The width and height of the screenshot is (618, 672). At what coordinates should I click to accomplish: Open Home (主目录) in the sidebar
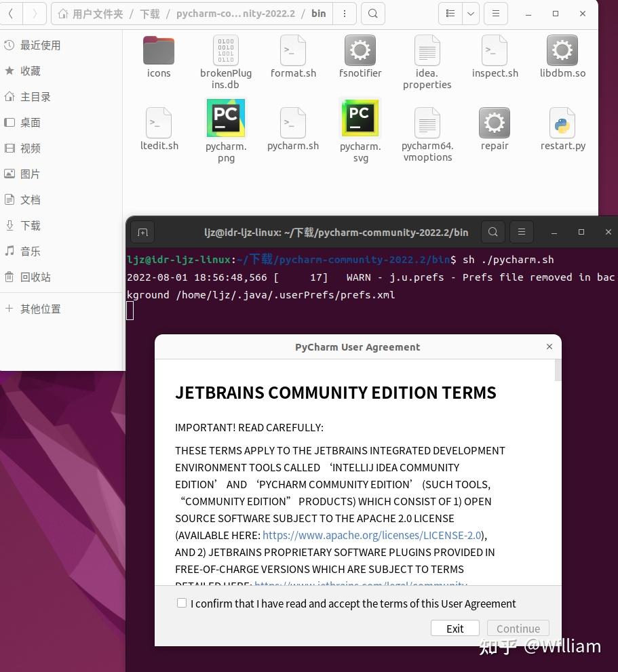pos(61,97)
